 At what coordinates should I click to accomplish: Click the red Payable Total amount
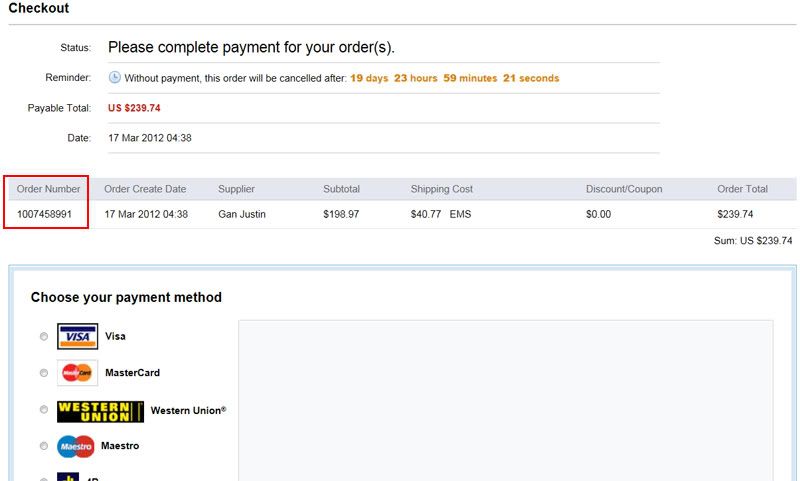[134, 108]
